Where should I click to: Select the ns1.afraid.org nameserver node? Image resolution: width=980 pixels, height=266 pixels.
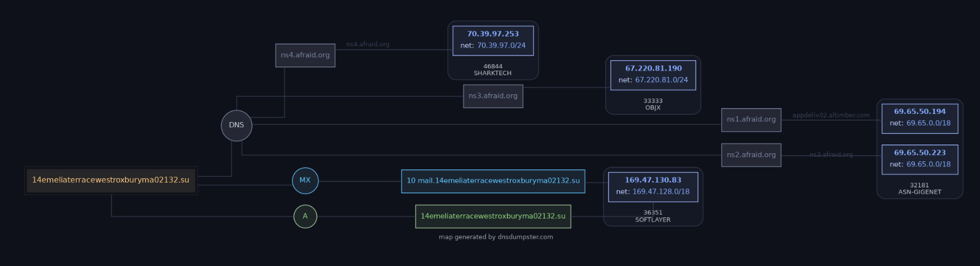pyautogui.click(x=751, y=120)
